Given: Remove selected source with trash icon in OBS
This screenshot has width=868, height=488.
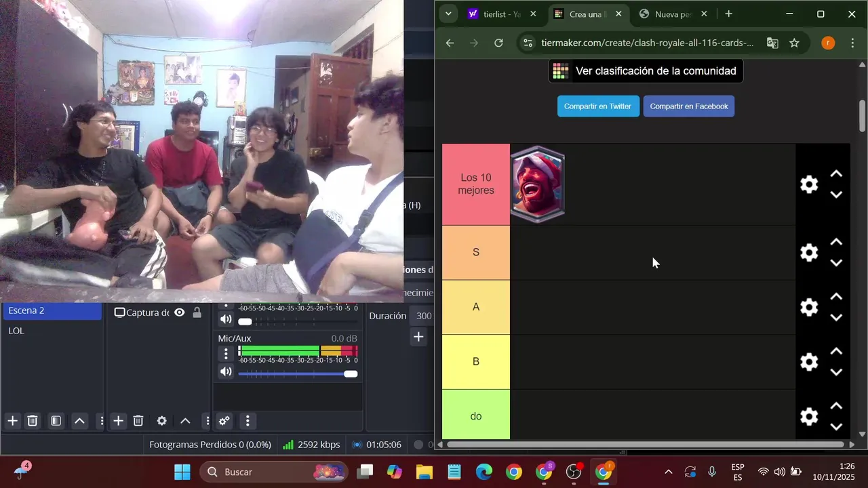Looking at the screenshot, I should pyautogui.click(x=138, y=421).
